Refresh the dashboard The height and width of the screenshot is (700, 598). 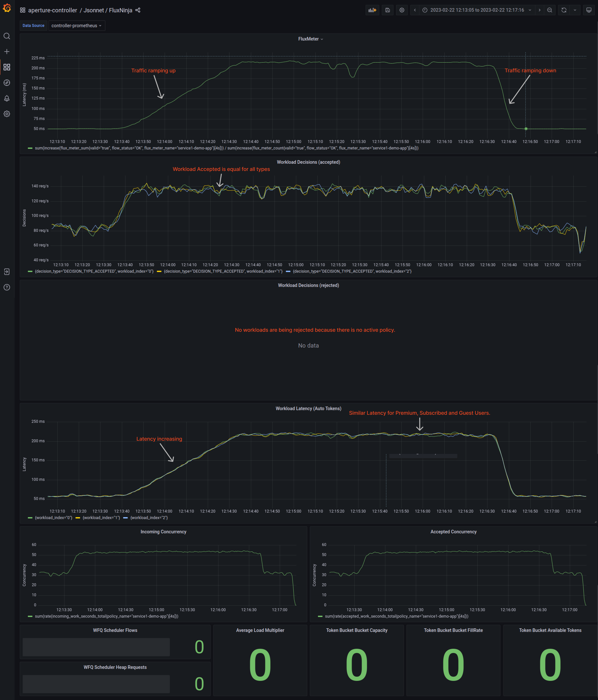tap(564, 10)
